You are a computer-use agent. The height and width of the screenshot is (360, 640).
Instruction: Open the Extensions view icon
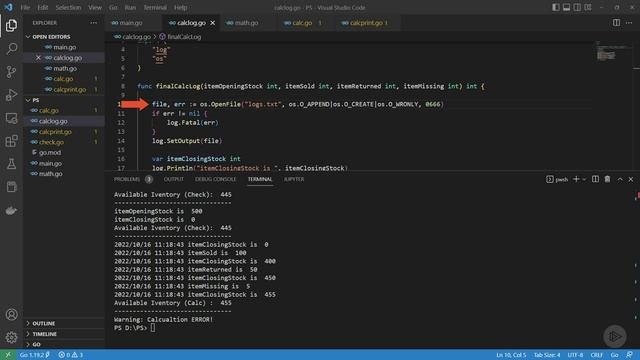(11, 141)
